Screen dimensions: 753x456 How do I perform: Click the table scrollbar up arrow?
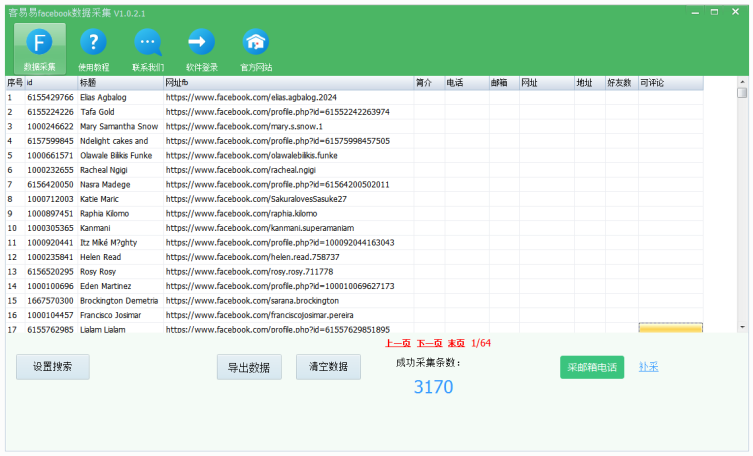coord(742,82)
